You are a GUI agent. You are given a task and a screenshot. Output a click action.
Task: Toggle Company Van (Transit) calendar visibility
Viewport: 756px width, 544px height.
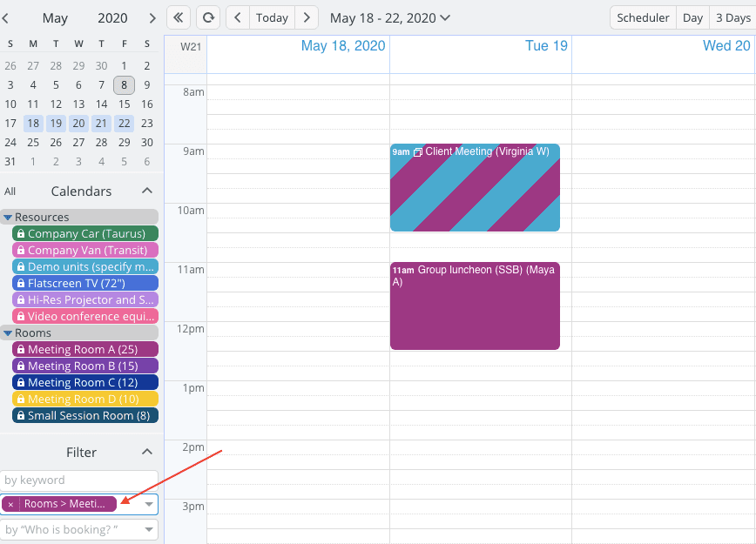coord(86,251)
